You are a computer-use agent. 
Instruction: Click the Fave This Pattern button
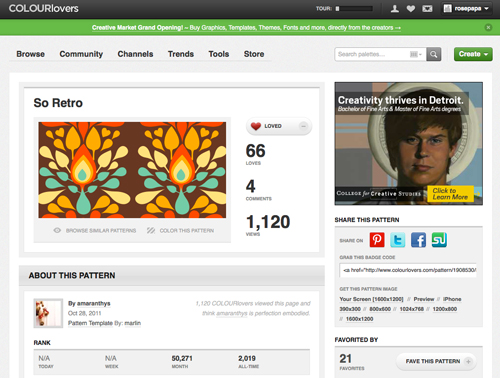[x=437, y=361]
